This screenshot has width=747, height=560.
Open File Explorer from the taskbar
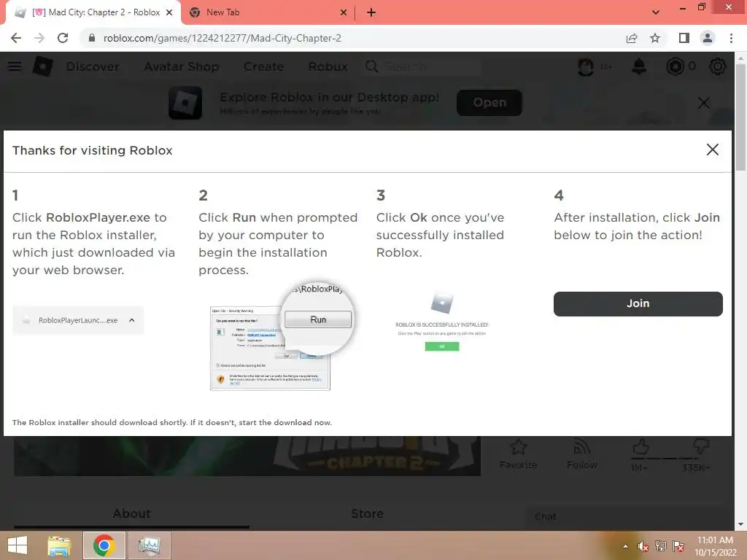59,545
